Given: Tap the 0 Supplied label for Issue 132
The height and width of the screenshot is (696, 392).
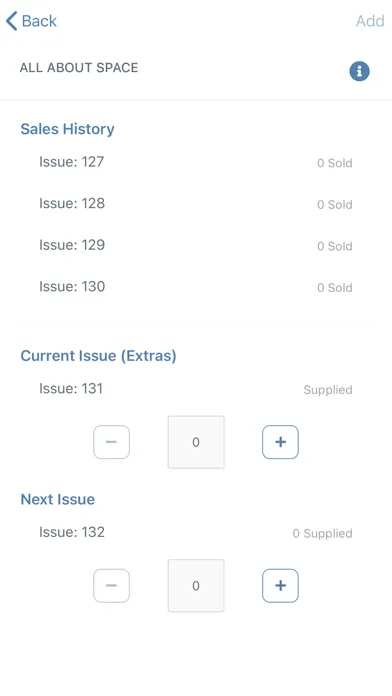Looking at the screenshot, I should (x=322, y=533).
